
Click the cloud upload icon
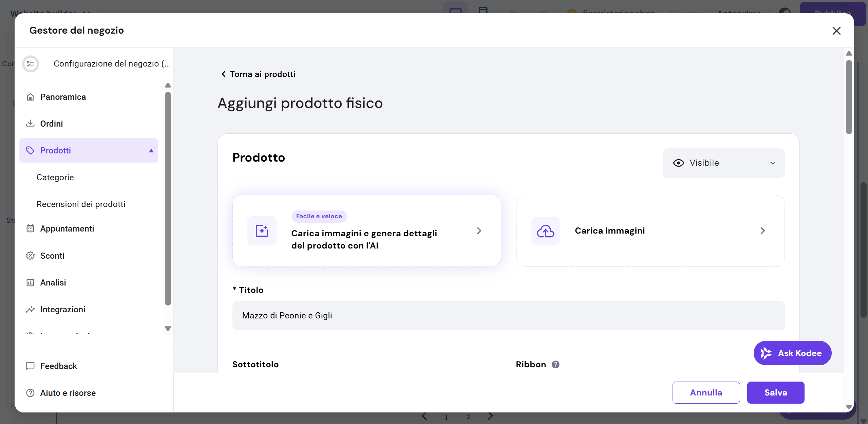point(545,231)
